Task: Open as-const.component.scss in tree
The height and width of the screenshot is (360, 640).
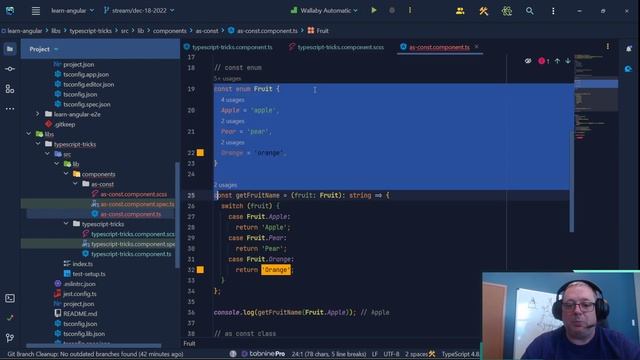Action: click(133, 194)
